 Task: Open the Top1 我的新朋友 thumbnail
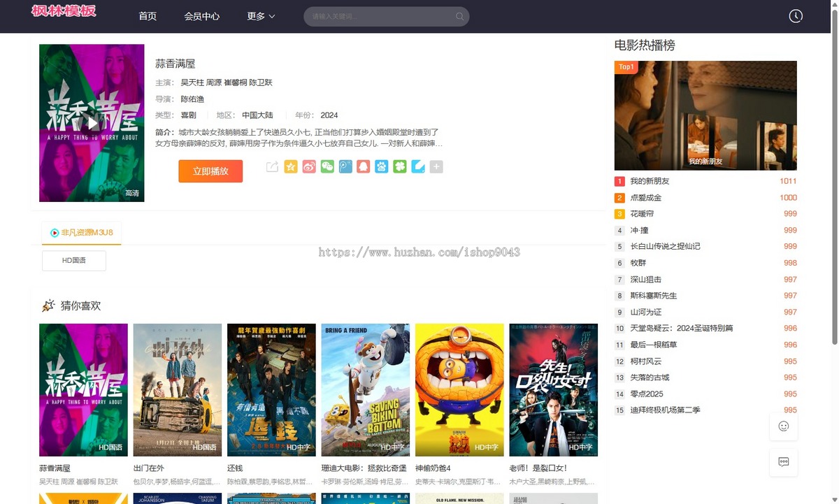[705, 115]
